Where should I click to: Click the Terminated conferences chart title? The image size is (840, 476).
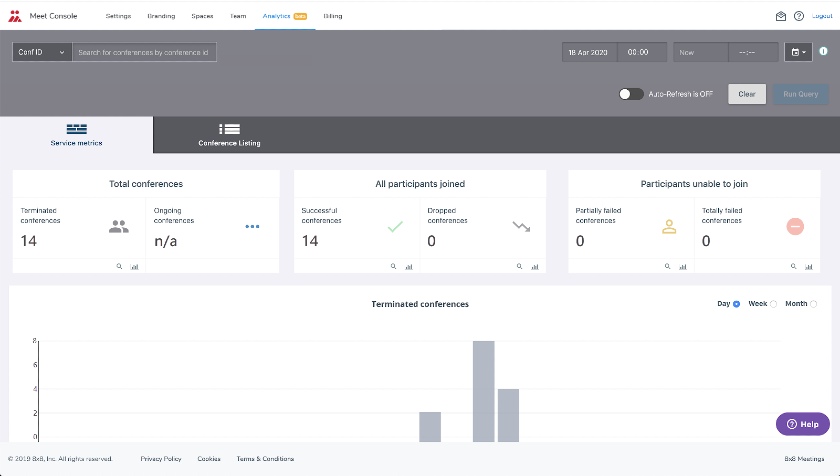pos(420,304)
